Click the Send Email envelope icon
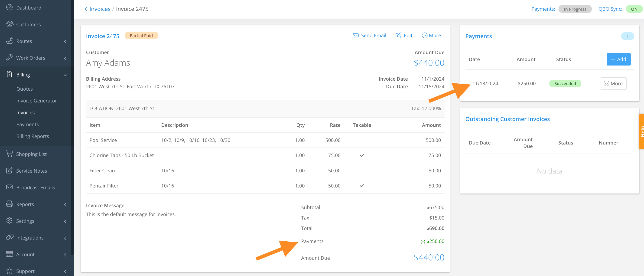 point(355,36)
